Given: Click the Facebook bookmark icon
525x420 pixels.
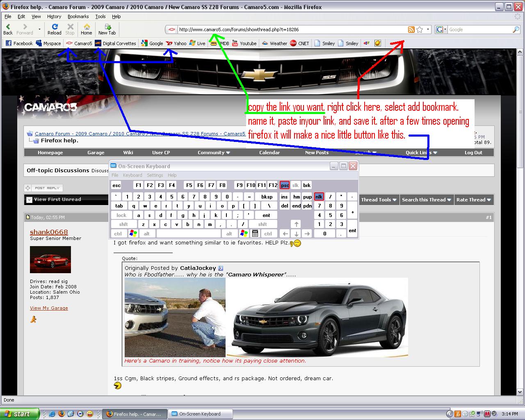Looking at the screenshot, I should (x=8, y=43).
